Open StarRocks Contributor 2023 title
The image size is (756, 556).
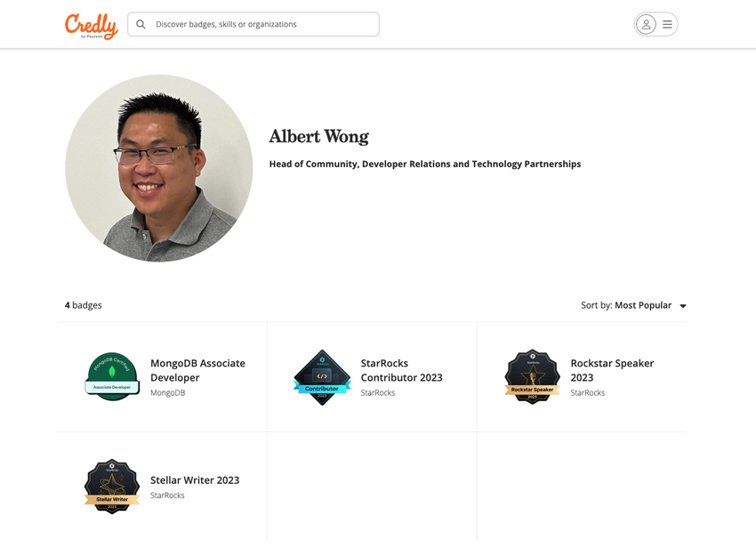[401, 370]
